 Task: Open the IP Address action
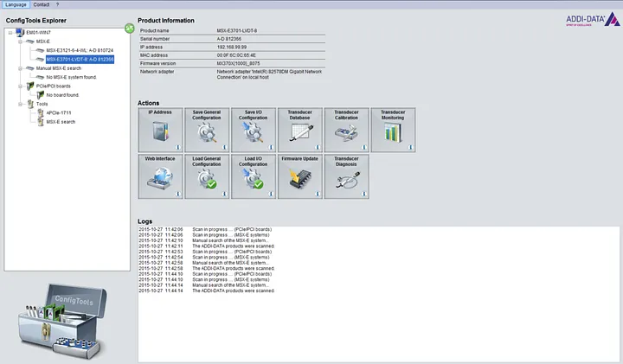pyautogui.click(x=160, y=130)
